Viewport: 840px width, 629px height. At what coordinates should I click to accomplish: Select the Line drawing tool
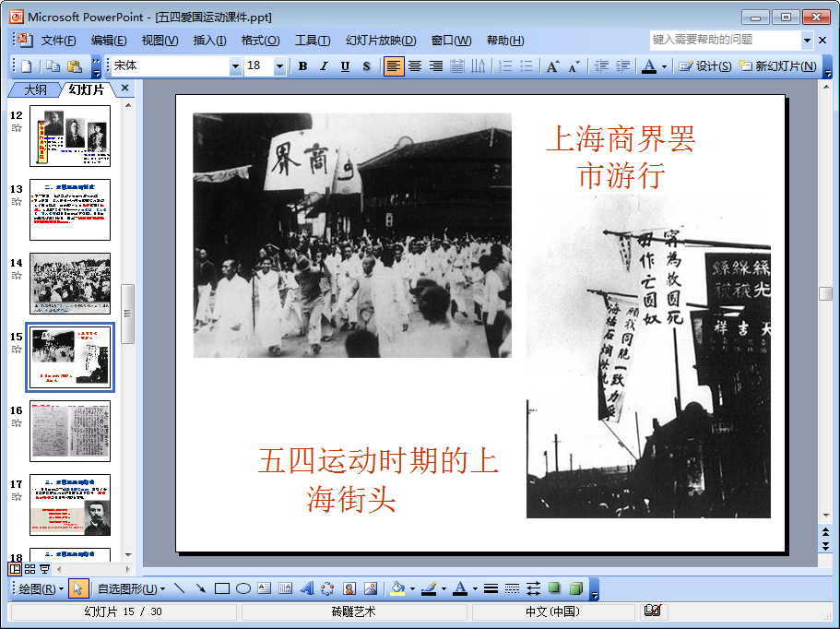pos(180,588)
